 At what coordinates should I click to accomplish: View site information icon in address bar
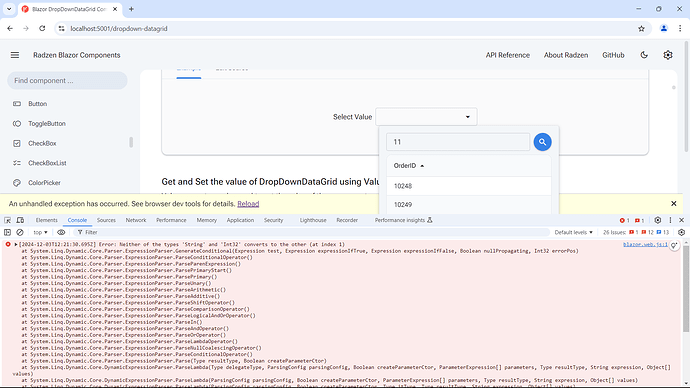pyautogui.click(x=62, y=29)
